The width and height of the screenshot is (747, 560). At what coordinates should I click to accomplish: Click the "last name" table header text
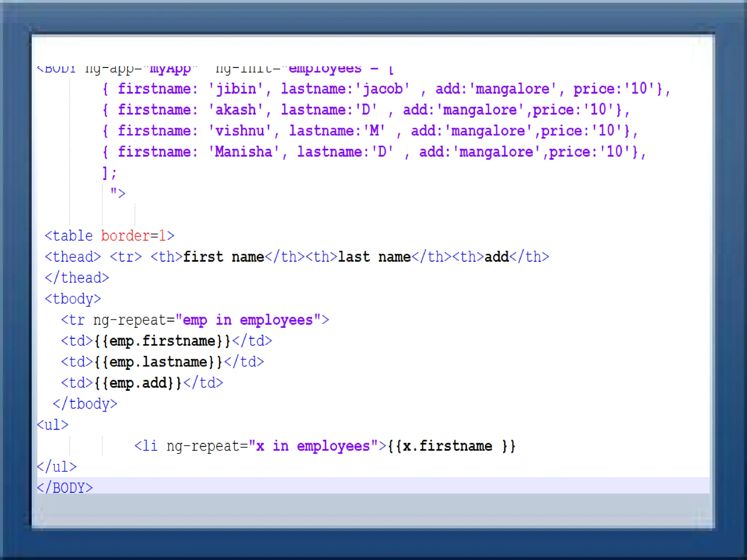click(374, 257)
